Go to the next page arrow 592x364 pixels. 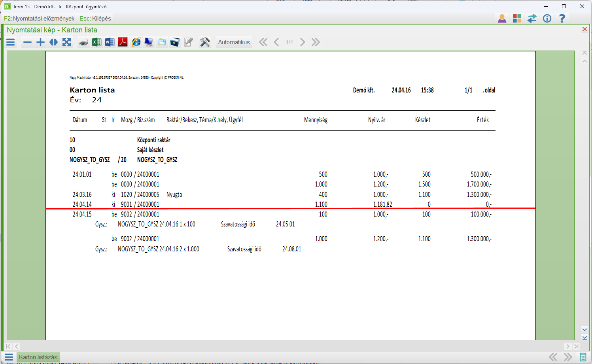click(303, 42)
